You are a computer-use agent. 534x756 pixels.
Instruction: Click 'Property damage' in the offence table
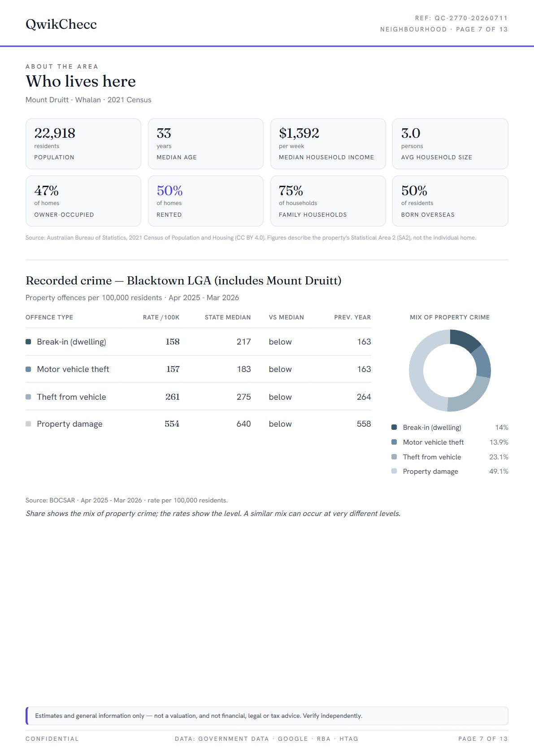coord(69,424)
